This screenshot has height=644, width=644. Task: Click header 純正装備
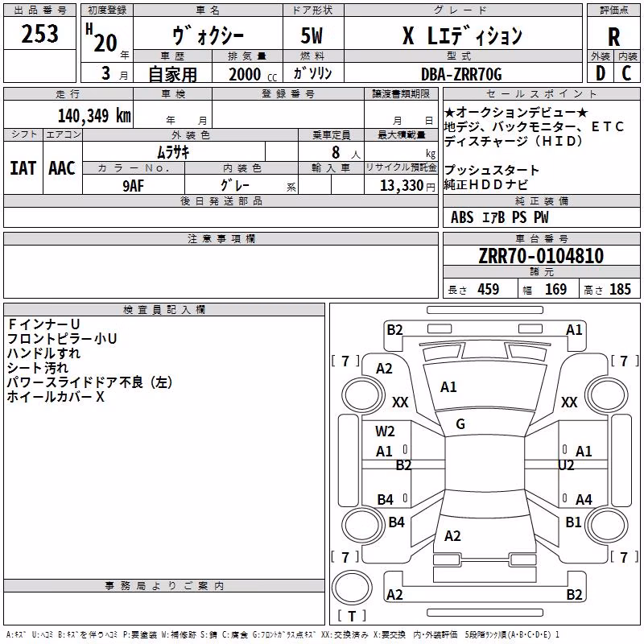[542, 200]
